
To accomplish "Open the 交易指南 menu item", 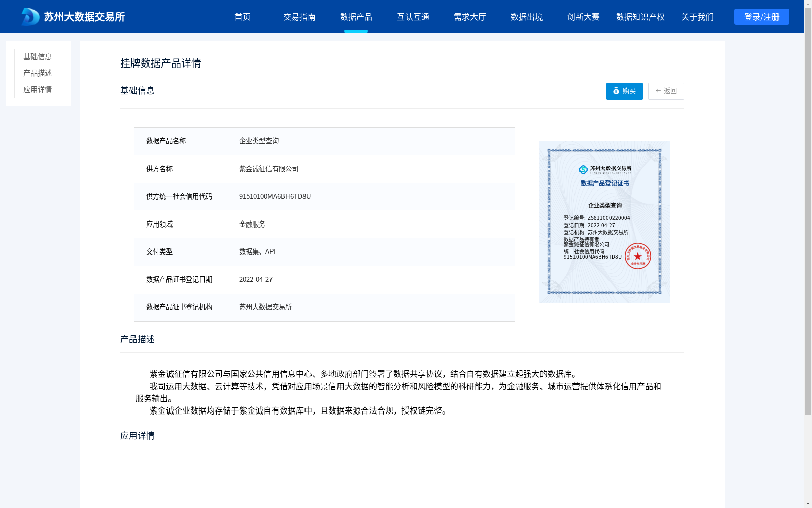I will pyautogui.click(x=299, y=17).
